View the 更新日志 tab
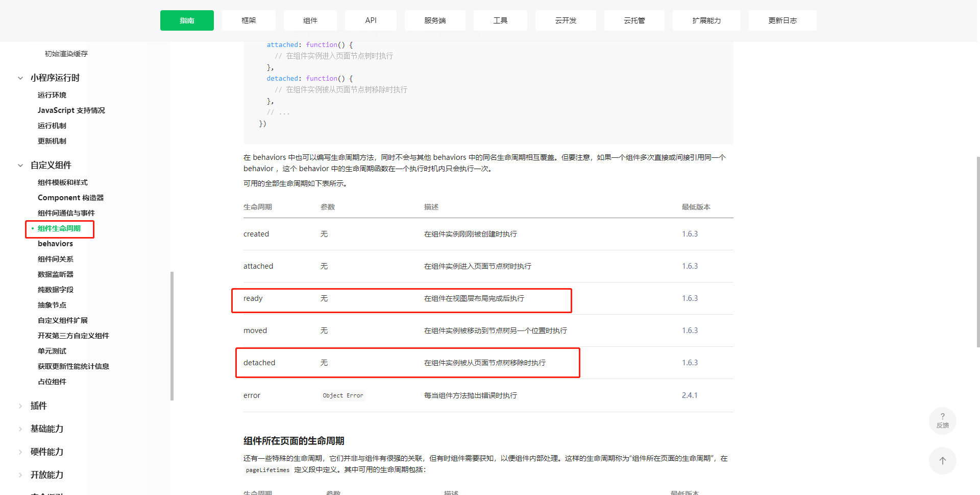Image resolution: width=980 pixels, height=495 pixels. coord(782,20)
